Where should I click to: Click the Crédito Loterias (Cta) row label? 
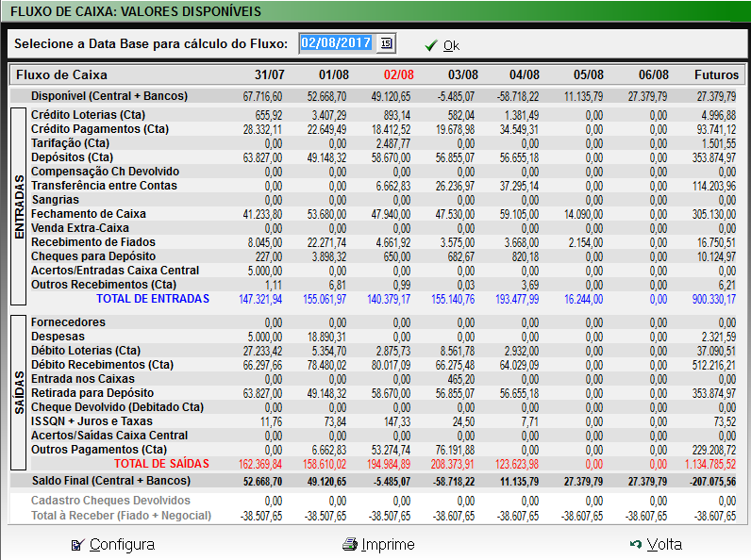(88, 115)
